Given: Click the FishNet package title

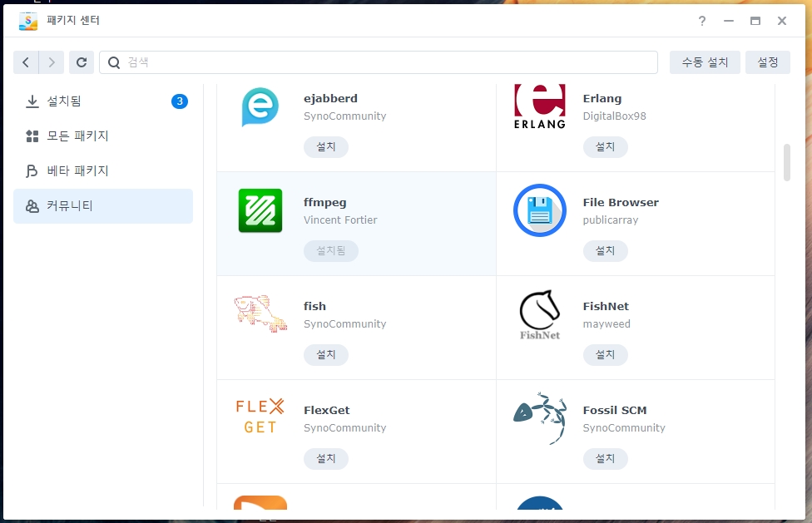Looking at the screenshot, I should 606,306.
